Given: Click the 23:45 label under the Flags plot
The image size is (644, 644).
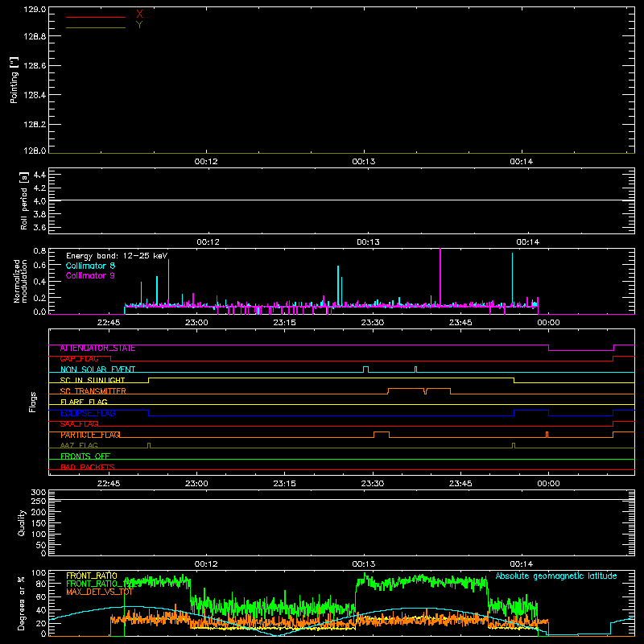Looking at the screenshot, I should coord(460,484).
